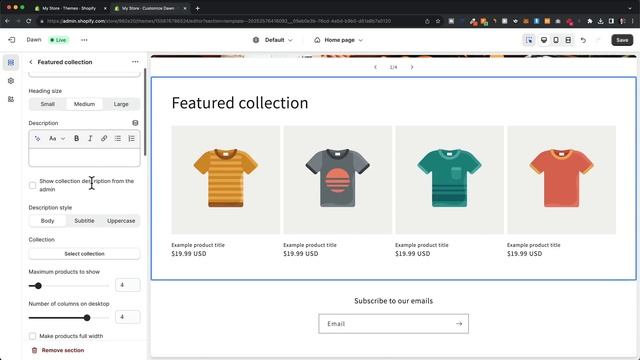This screenshot has width=640, height=360.
Task: Set description style to Subtitle
Action: 84,221
